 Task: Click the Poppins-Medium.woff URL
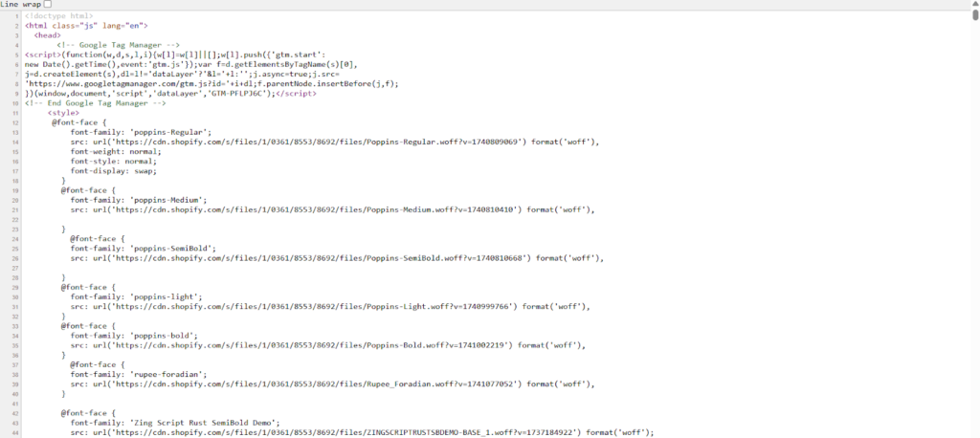314,210
